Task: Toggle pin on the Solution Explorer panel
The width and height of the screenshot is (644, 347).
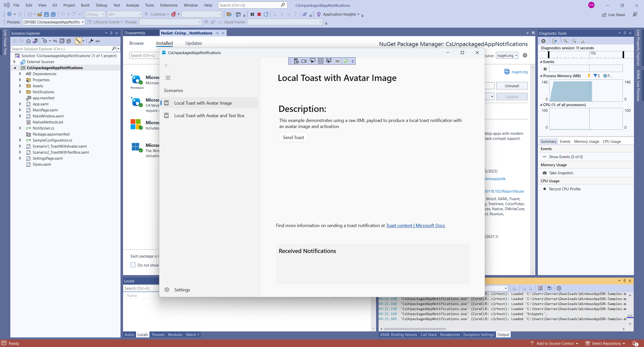Action: (x=111, y=33)
